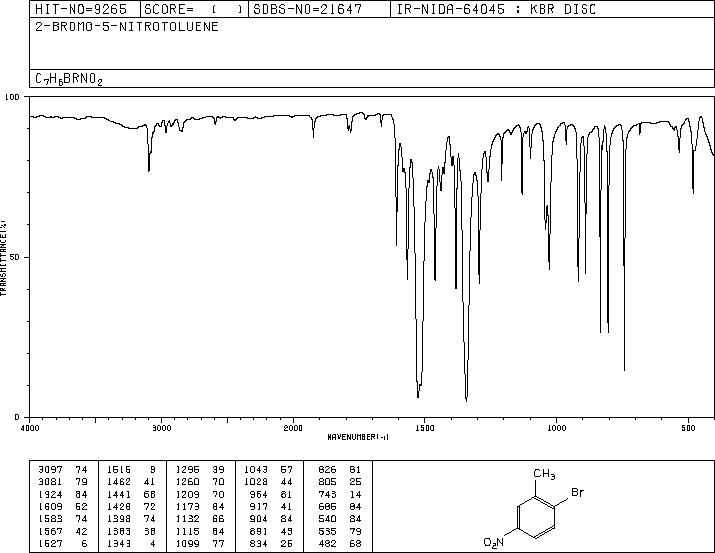Image resolution: width=715 pixels, height=553 pixels.
Task: Click the molecular formula C7H6BRNO2
Action: pyautogui.click(x=69, y=79)
